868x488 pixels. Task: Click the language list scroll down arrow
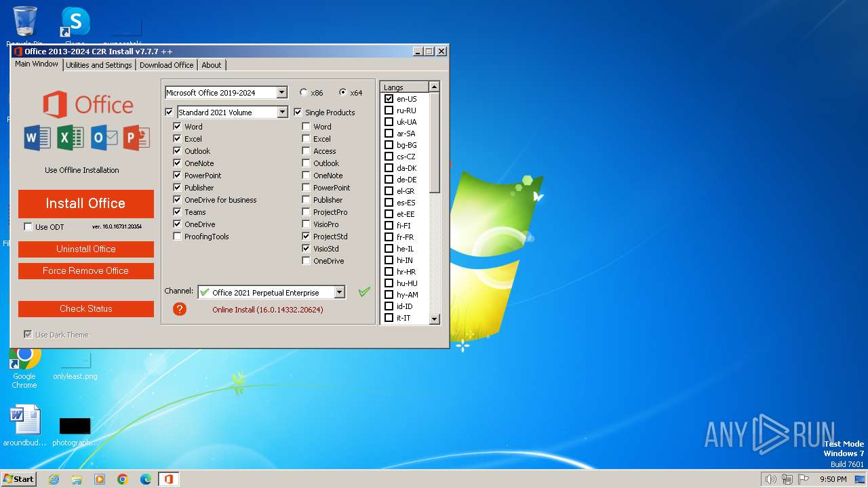coord(435,319)
